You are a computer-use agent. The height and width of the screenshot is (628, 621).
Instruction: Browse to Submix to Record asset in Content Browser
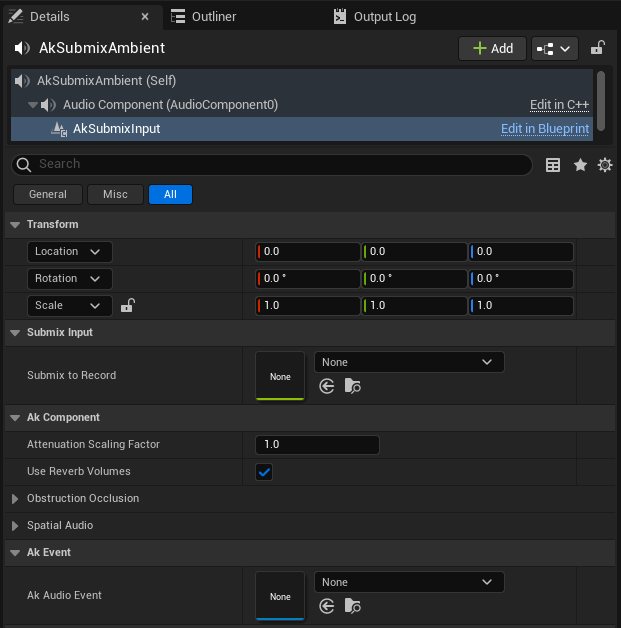[x=352, y=386]
